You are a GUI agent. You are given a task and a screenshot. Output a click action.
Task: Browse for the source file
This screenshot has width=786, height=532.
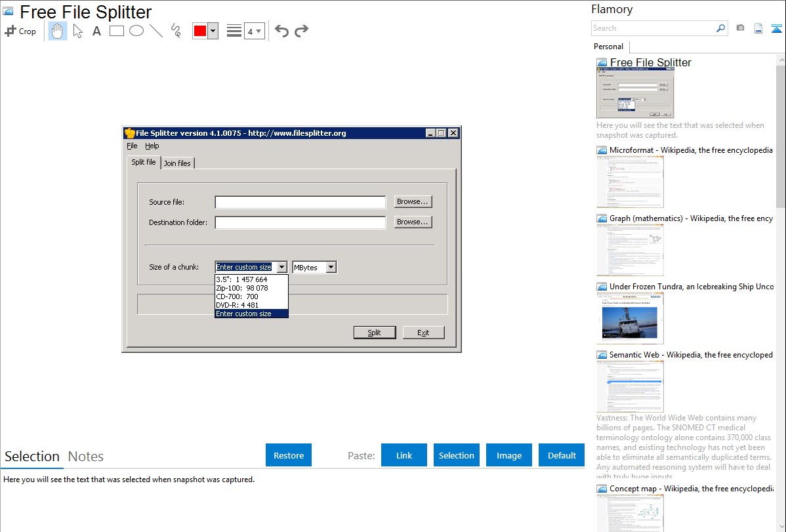(413, 201)
